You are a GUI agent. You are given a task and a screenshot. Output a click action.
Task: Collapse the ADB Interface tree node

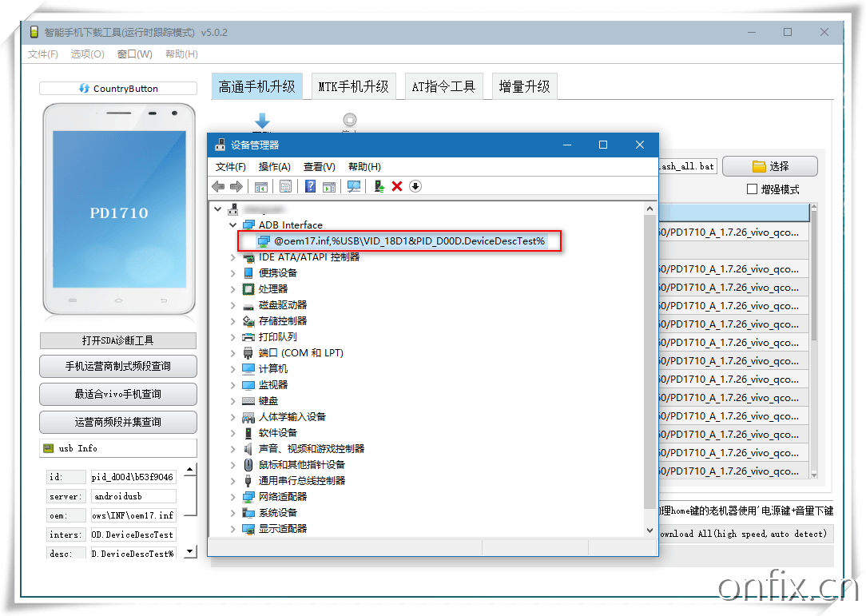coord(233,225)
